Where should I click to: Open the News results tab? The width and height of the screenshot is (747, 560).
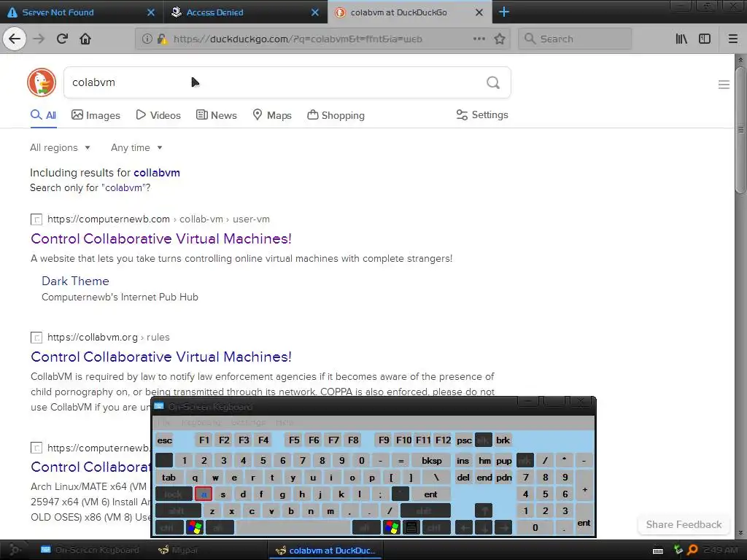click(x=216, y=115)
